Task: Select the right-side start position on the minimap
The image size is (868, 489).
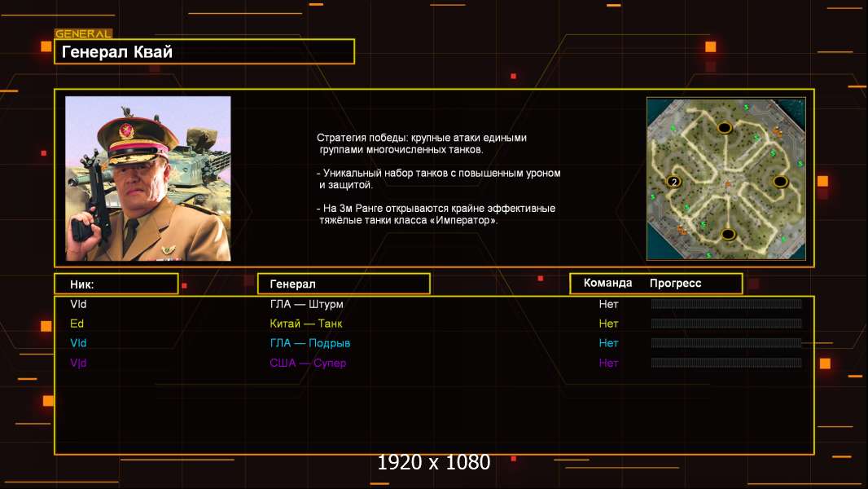Action: pos(780,180)
